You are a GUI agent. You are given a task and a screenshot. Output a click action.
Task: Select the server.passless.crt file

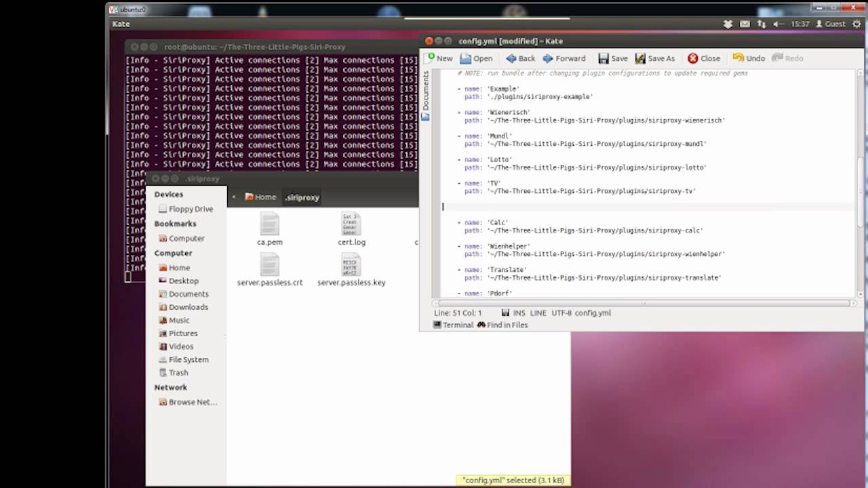coord(270,269)
